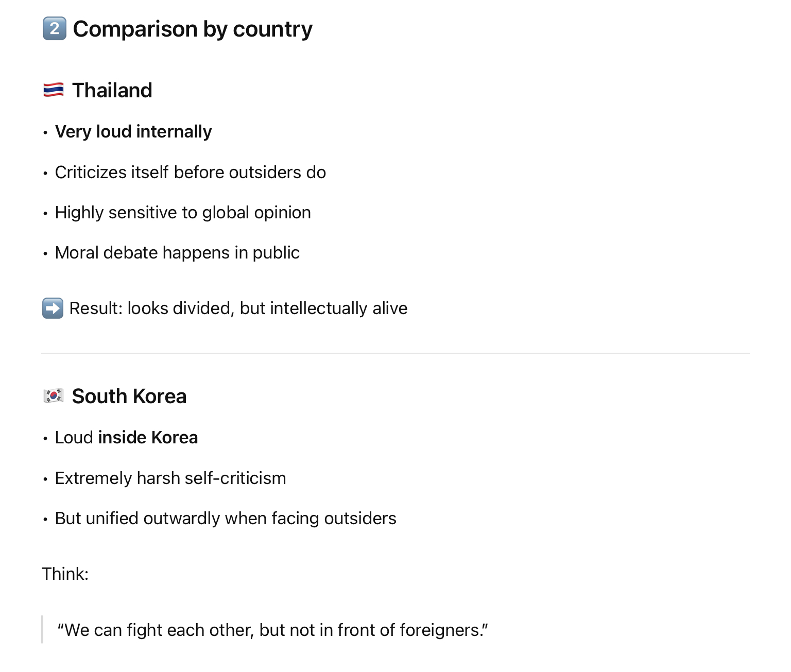The height and width of the screenshot is (672, 791).
Task: Click the bullet dot before 'Loud inside Korea'
Action: (x=45, y=439)
